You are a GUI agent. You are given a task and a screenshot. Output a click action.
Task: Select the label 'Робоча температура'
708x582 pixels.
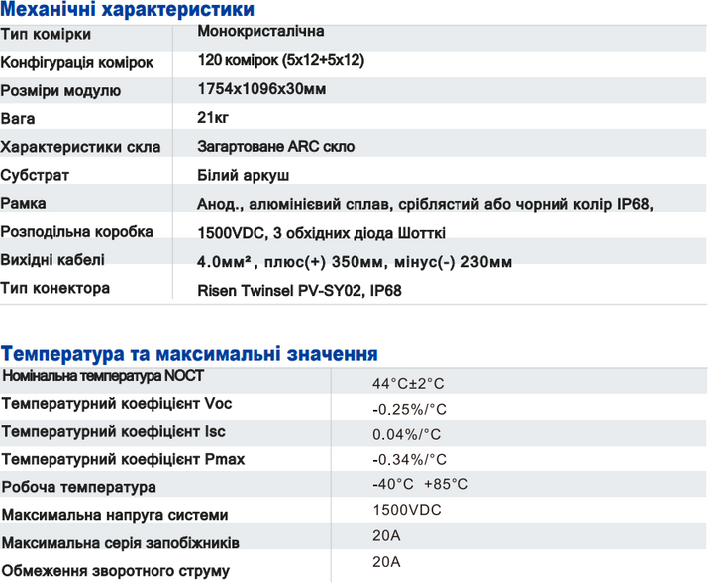(79, 487)
